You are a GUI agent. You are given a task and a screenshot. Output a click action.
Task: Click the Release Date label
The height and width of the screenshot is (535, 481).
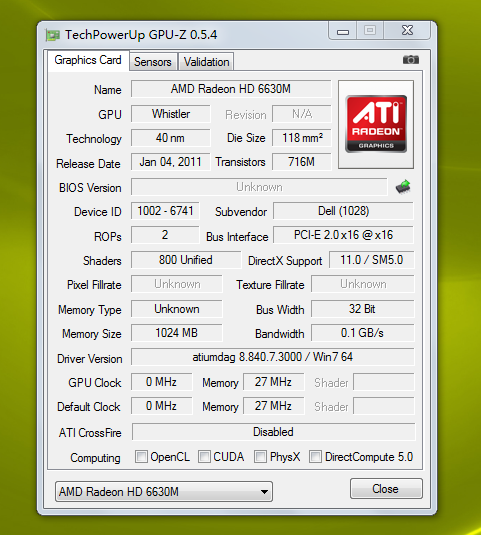point(88,164)
